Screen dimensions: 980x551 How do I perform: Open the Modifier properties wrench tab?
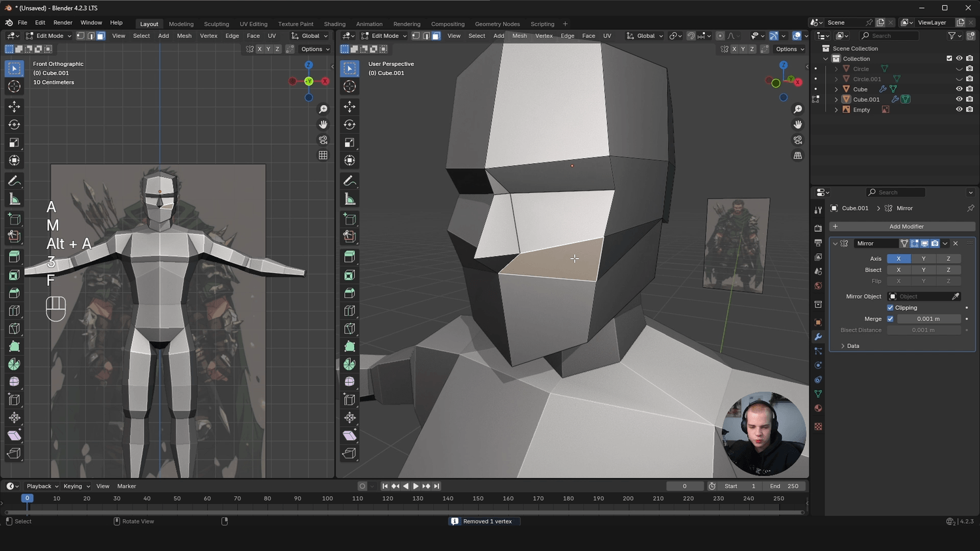[x=818, y=337]
